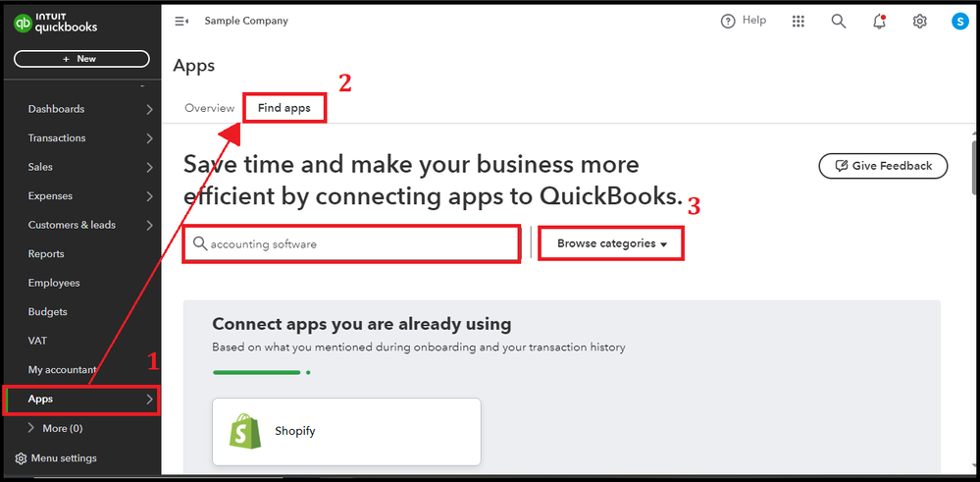Image resolution: width=980 pixels, height=482 pixels.
Task: Click the top bar search magnifier icon
Action: point(839,21)
